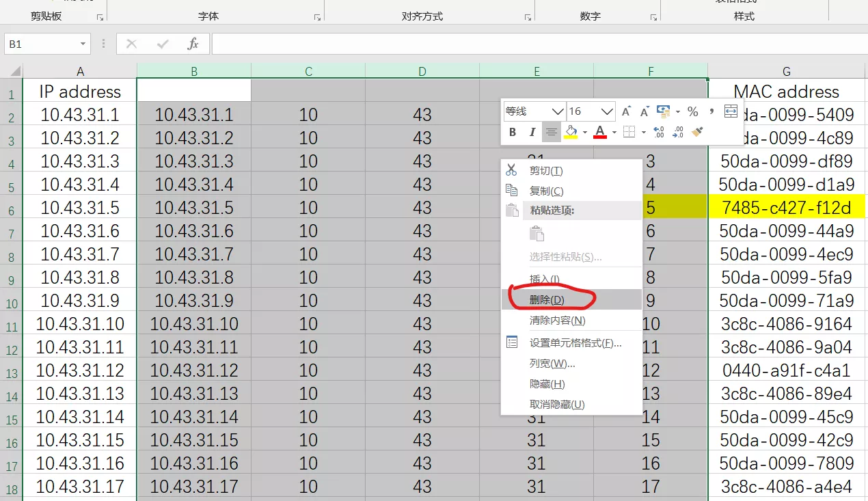The image size is (868, 501).
Task: Apply the yellow fill color bucket
Action: (x=571, y=131)
